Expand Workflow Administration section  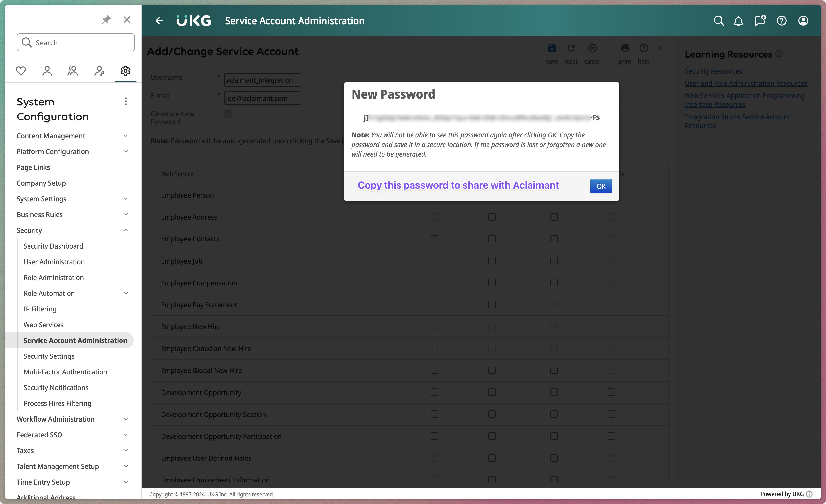point(126,419)
